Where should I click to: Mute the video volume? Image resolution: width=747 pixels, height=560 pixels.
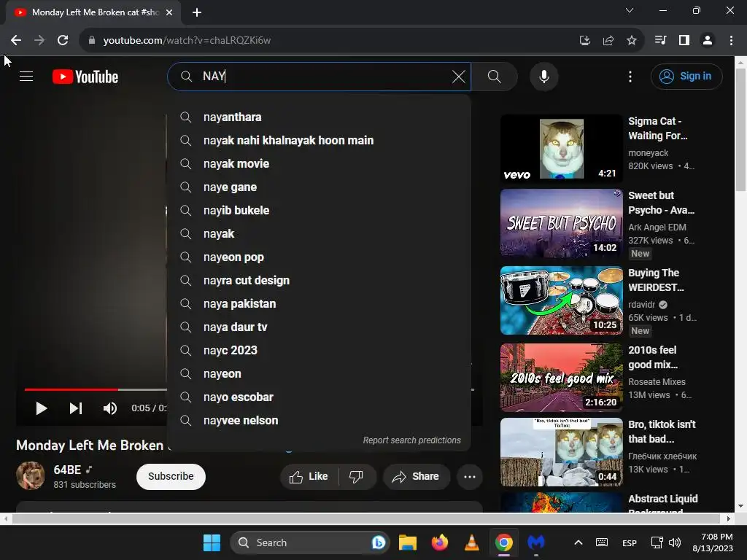(110, 408)
